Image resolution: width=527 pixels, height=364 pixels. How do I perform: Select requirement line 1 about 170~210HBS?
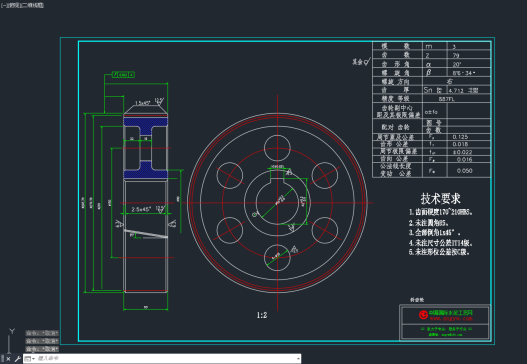click(x=441, y=212)
